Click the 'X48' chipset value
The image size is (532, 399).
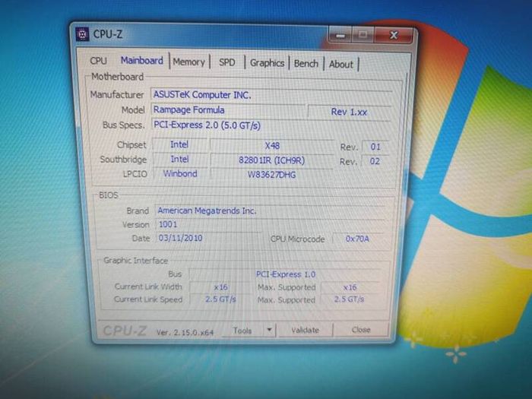272,146
